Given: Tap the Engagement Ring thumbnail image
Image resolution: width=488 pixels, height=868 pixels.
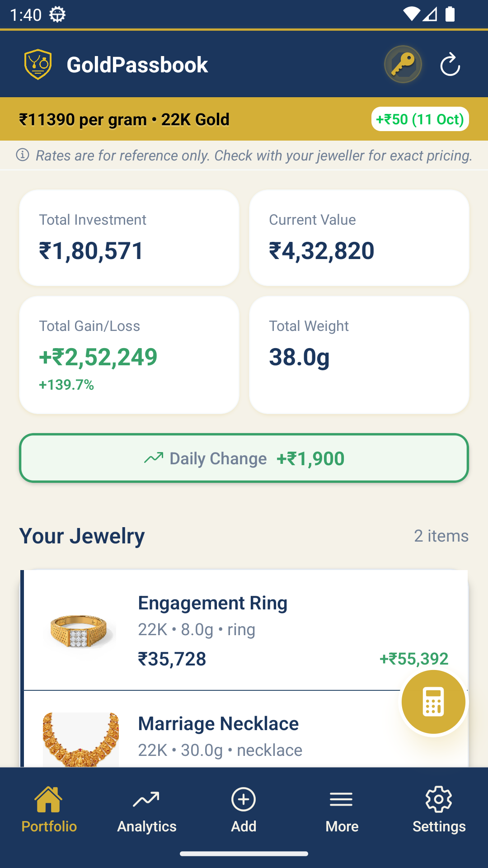Looking at the screenshot, I should coord(80,630).
